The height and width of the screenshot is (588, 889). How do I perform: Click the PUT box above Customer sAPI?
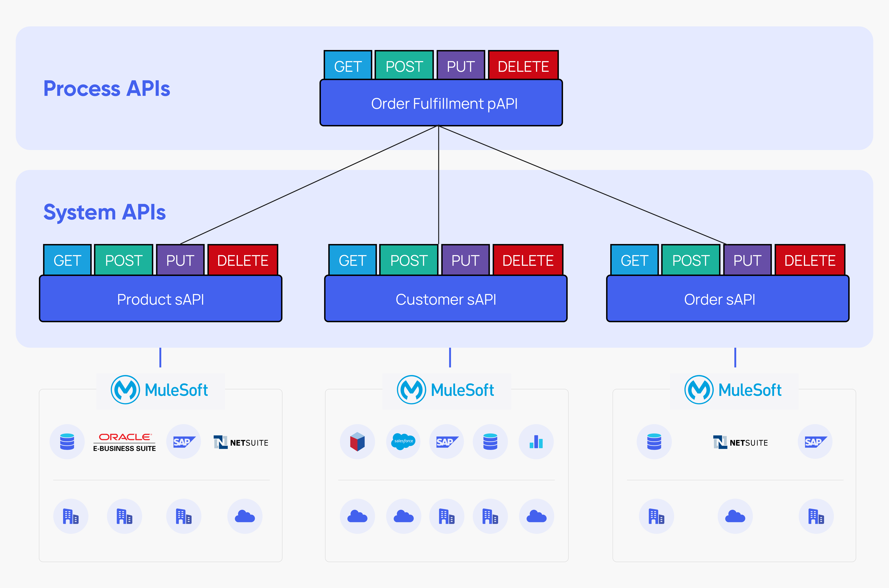[x=465, y=260]
